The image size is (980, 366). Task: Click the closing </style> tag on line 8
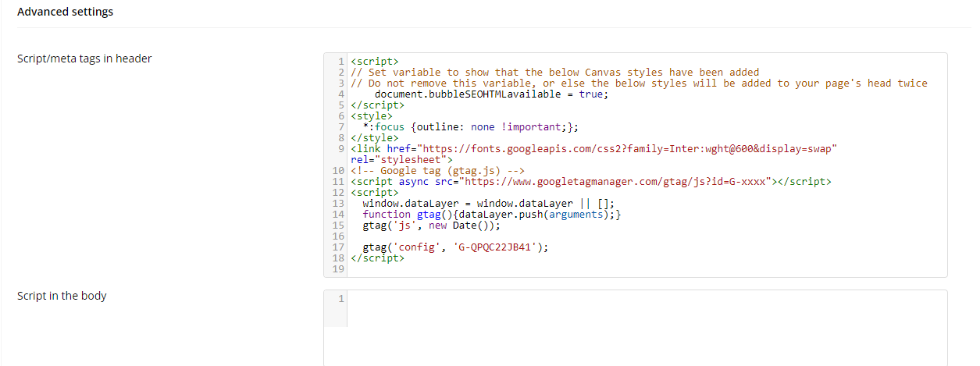click(375, 137)
